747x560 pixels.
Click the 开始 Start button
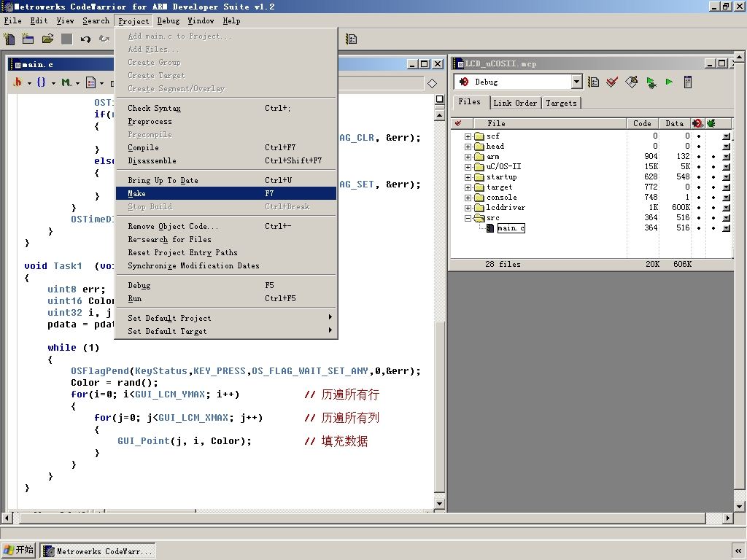click(x=18, y=551)
